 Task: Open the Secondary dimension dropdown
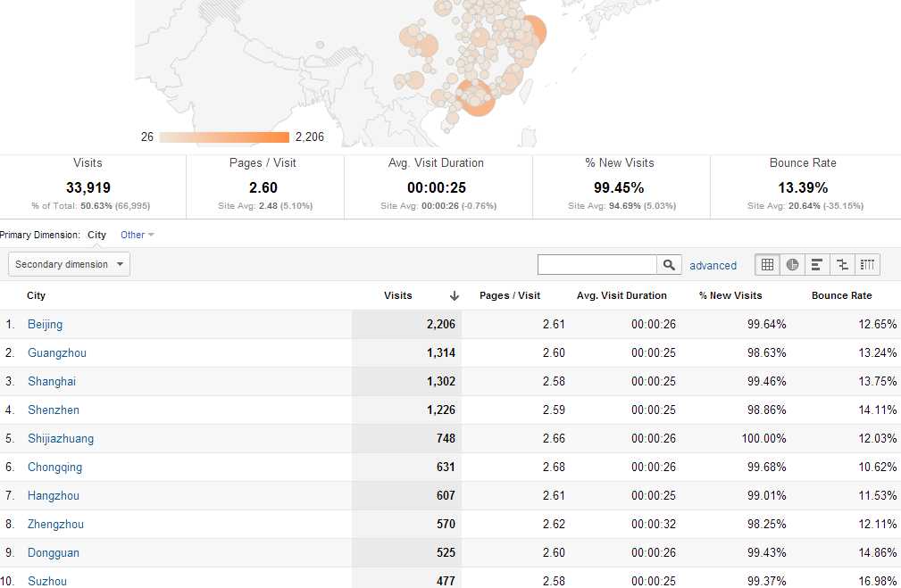69,264
